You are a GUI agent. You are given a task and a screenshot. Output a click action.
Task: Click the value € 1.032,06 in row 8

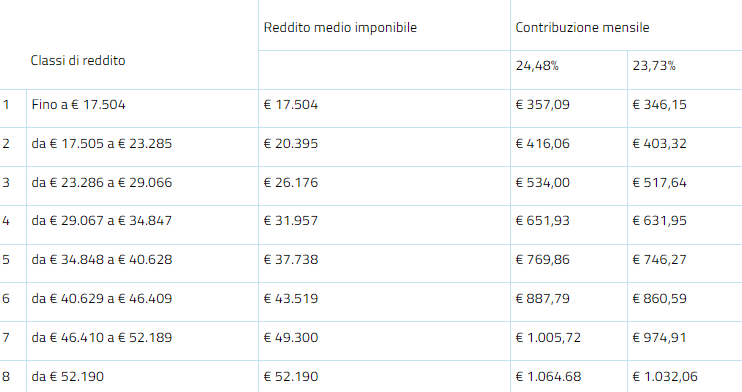[x=665, y=376]
